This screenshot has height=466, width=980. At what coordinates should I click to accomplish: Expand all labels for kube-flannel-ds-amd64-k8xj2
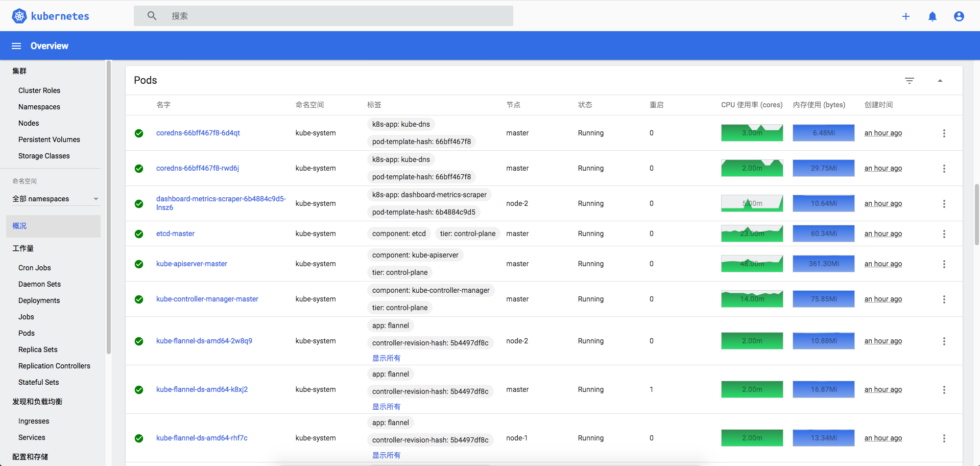pos(386,407)
